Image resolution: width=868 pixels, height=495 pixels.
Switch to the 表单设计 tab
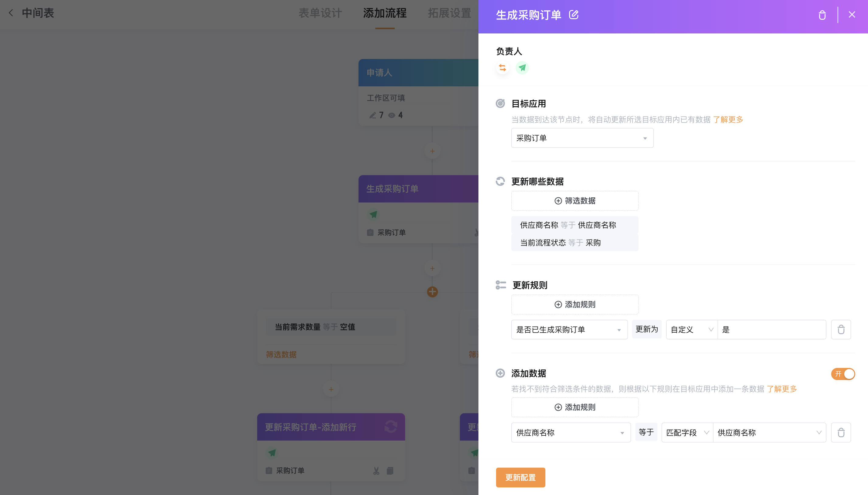coord(320,13)
